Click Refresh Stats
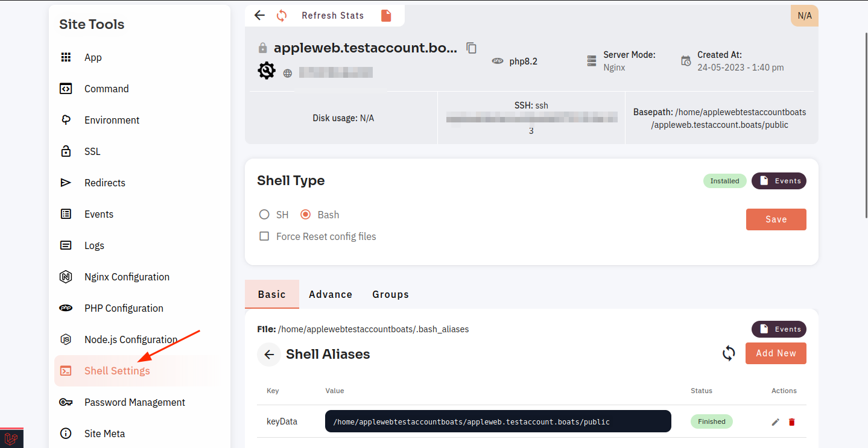 (332, 16)
